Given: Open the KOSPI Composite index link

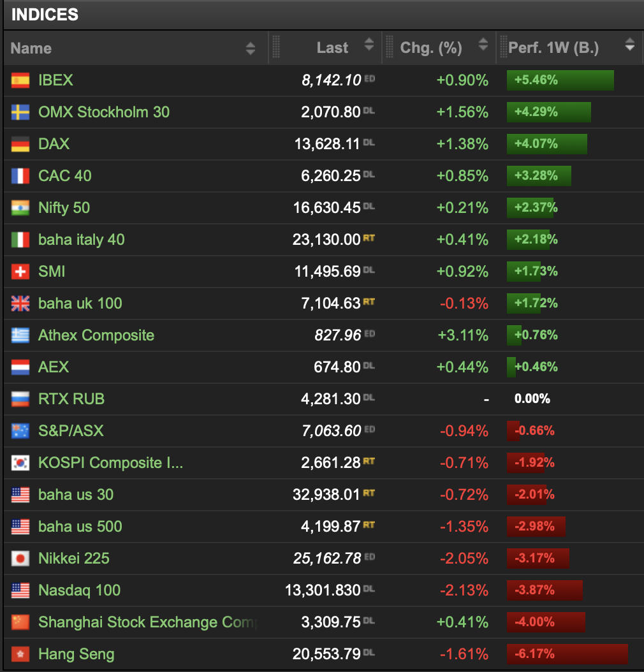Looking at the screenshot, I should 110,463.
